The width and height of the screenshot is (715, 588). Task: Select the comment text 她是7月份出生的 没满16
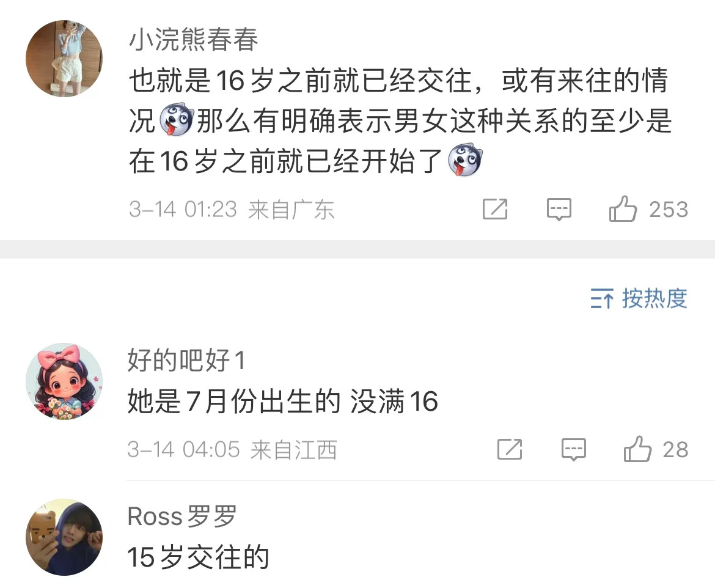[x=283, y=402]
